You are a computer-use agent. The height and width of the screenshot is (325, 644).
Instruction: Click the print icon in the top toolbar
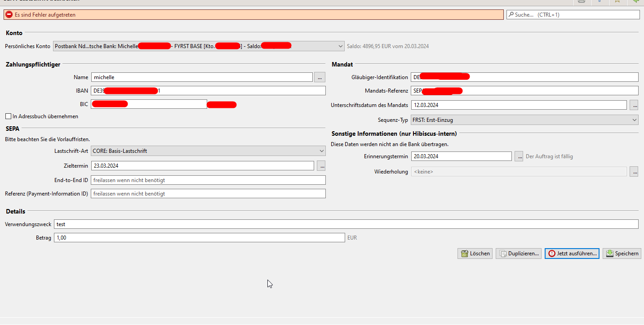(581, 2)
